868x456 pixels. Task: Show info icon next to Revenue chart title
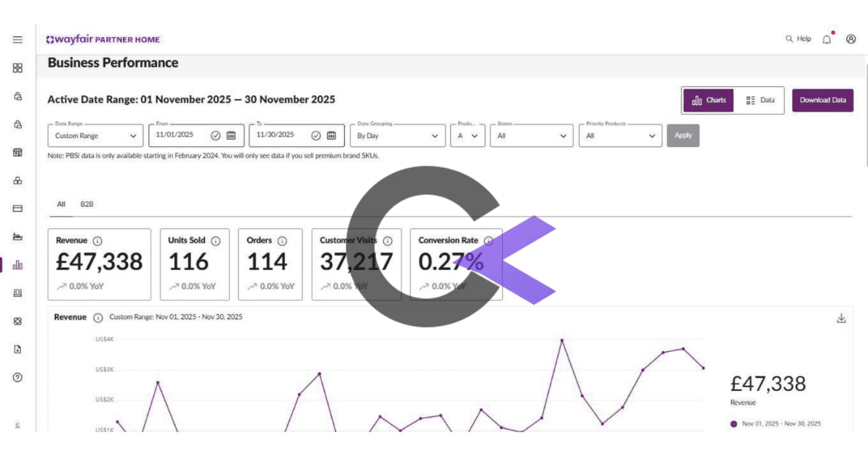tap(98, 318)
